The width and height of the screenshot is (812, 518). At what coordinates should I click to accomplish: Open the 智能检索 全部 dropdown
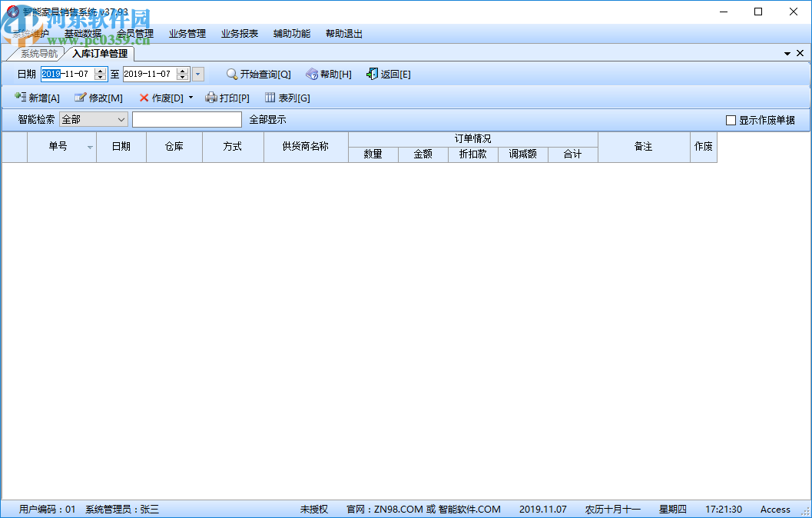pos(123,119)
